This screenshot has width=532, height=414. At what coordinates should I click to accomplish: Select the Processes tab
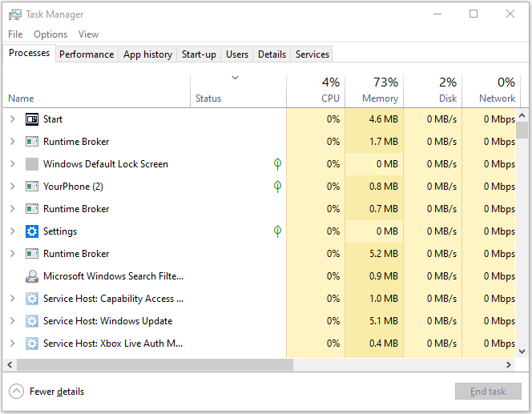[x=29, y=53]
